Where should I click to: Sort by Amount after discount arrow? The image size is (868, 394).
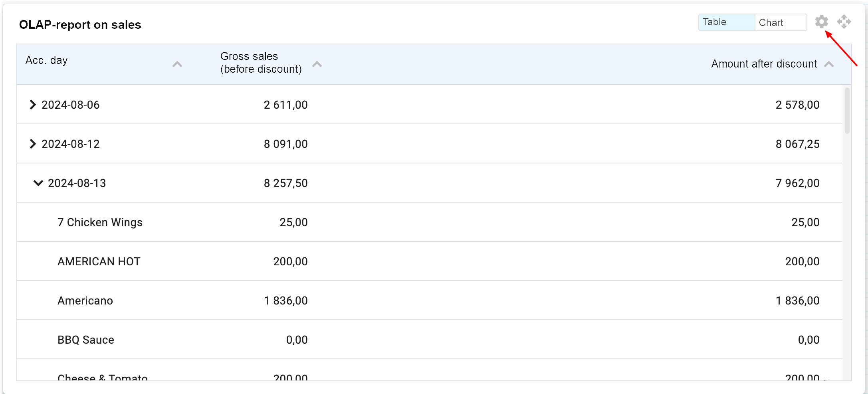pos(829,64)
